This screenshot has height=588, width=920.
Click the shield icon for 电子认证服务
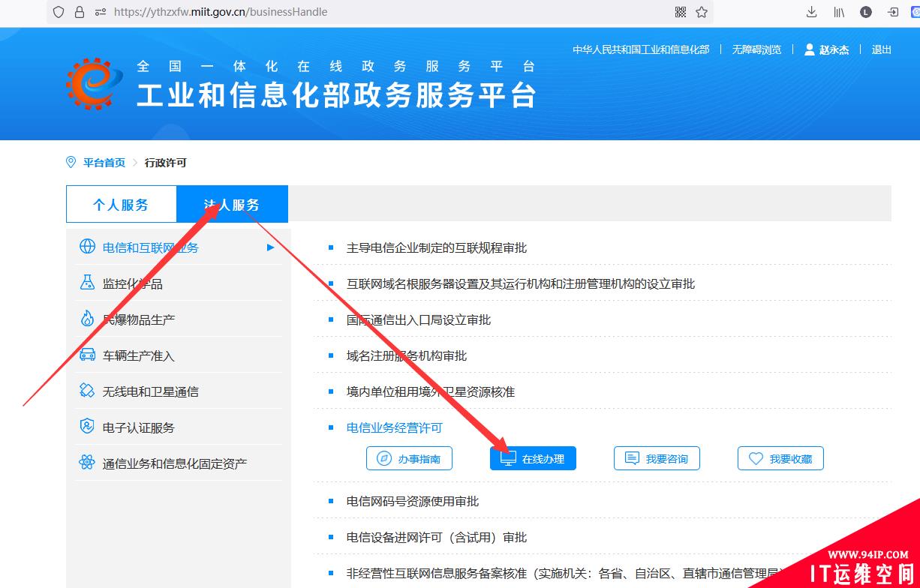click(87, 427)
